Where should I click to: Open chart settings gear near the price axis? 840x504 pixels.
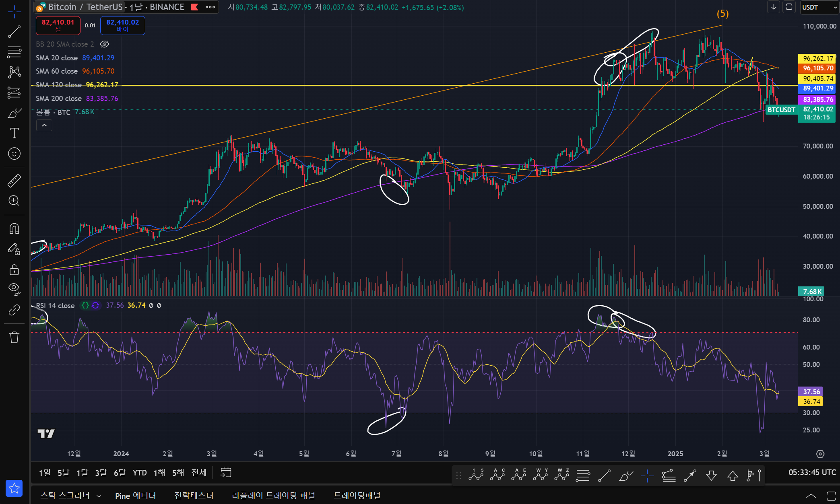820,454
